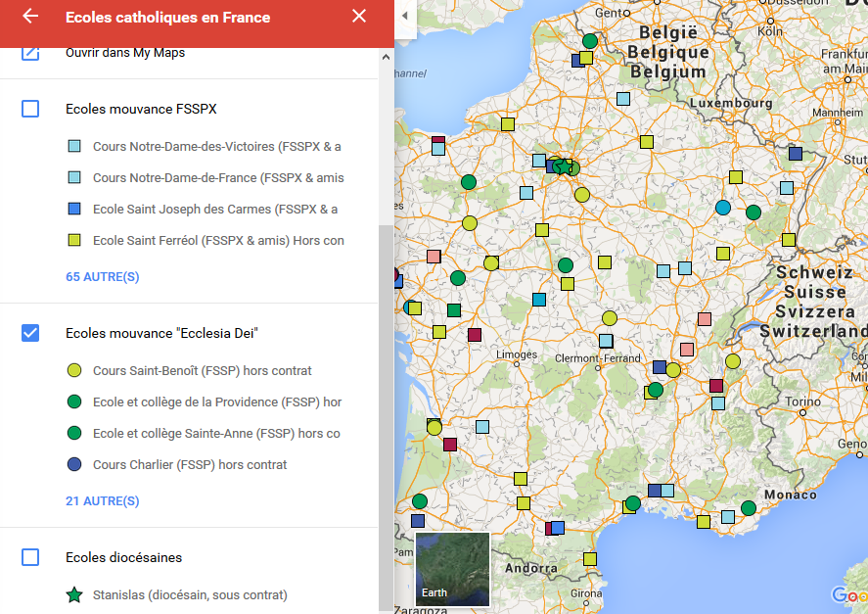The width and height of the screenshot is (868, 614).
Task: Click the Ouvrir dans My Maps edit icon
Action: click(30, 52)
